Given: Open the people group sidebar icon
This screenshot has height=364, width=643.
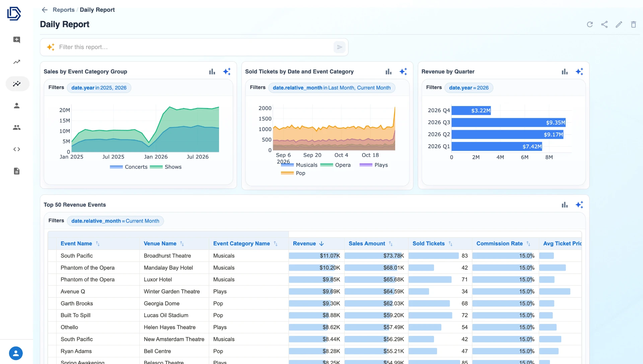Looking at the screenshot, I should tap(17, 127).
